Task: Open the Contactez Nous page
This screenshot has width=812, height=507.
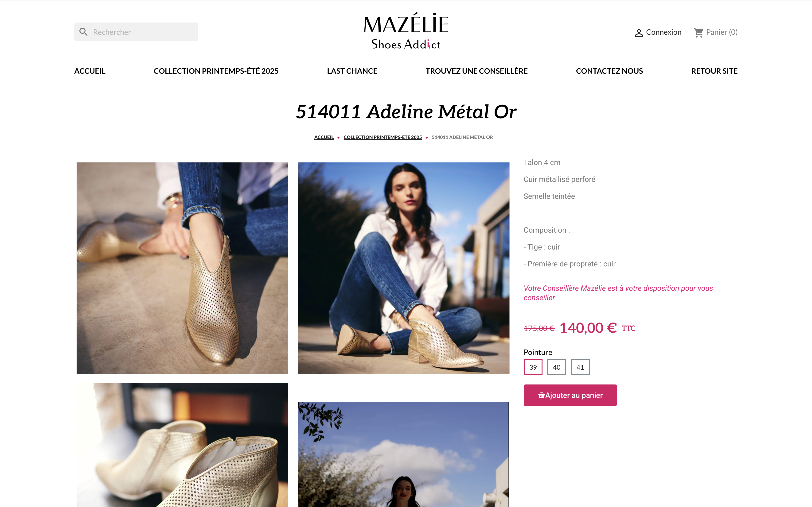Action: (x=609, y=71)
